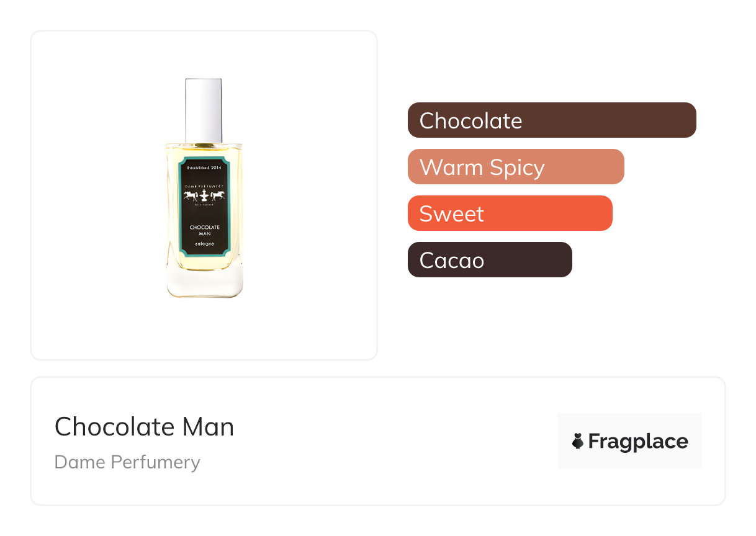Open the Dame Perfumery brand link
The height and width of the screenshot is (536, 756).
tap(127, 462)
